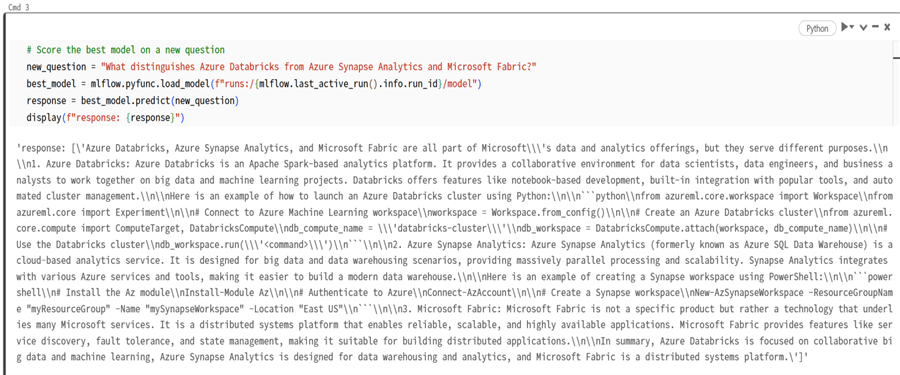
Task: Delete the cell with the X icon
Action: click(x=887, y=28)
